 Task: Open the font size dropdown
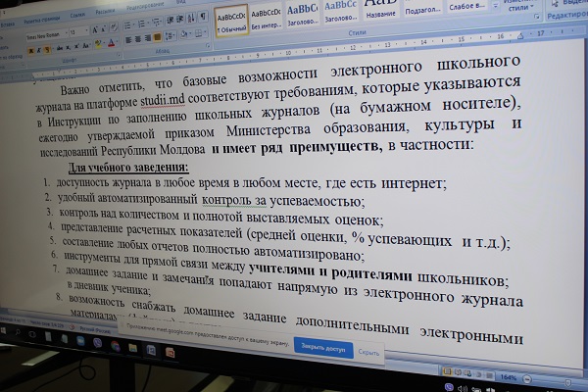pos(86,30)
